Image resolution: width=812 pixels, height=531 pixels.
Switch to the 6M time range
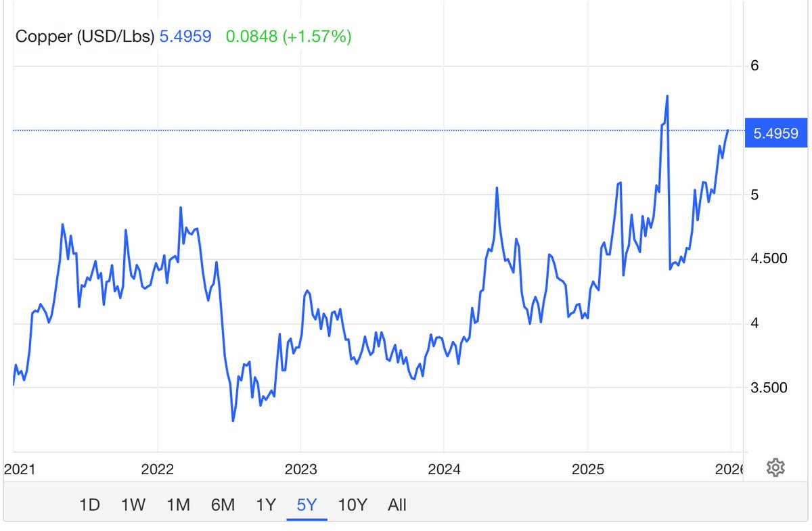pyautogui.click(x=223, y=505)
